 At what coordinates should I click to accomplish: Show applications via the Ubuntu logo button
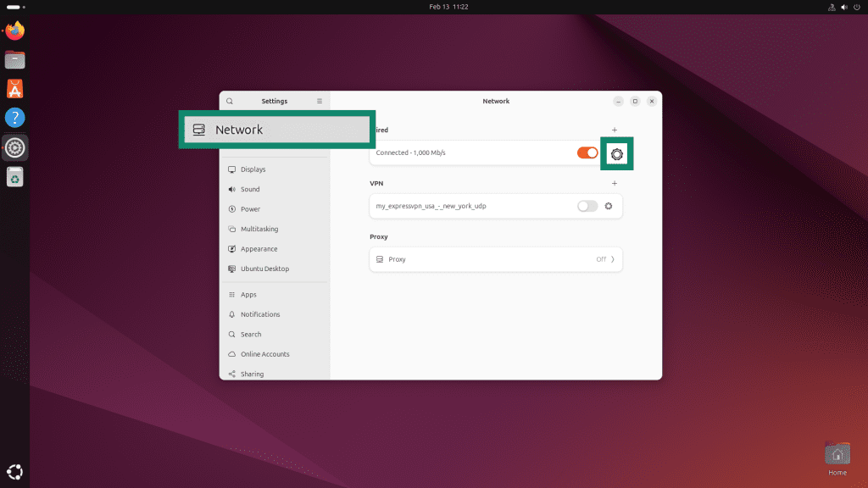15,472
